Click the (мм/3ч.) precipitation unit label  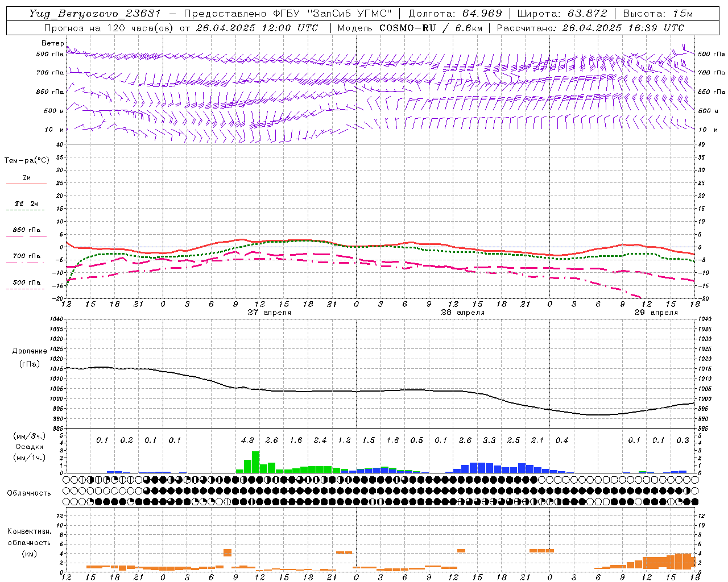[30, 436]
